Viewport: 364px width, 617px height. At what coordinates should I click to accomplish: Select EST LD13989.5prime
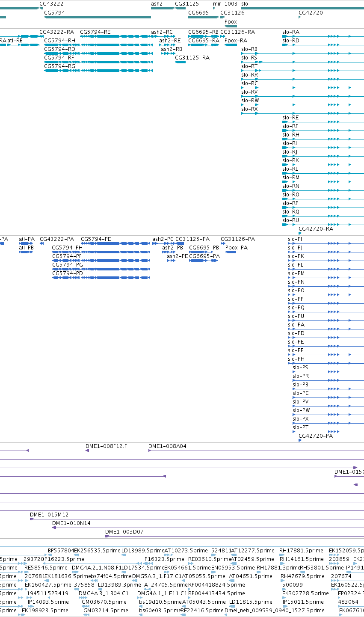143,551
